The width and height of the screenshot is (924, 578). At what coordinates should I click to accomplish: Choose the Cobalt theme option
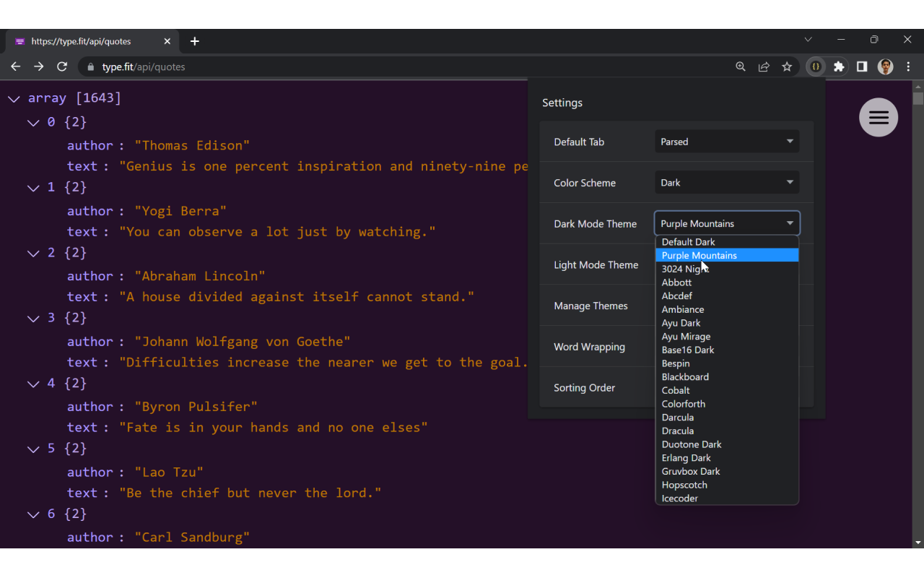coord(676,390)
